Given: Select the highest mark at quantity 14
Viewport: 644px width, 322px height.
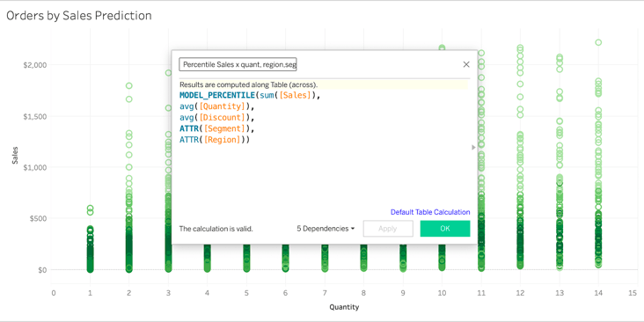Looking at the screenshot, I should pyautogui.click(x=598, y=42).
